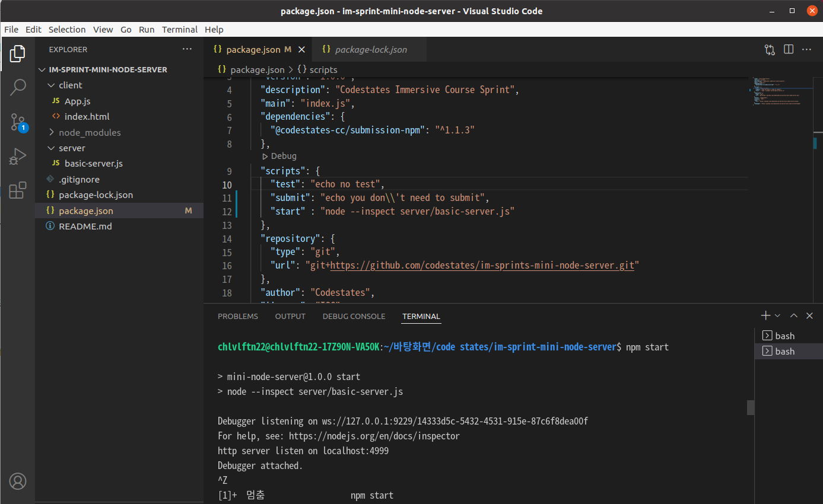Open the Accounts menu icon
Viewport: 823px width, 504px height.
pos(18,481)
